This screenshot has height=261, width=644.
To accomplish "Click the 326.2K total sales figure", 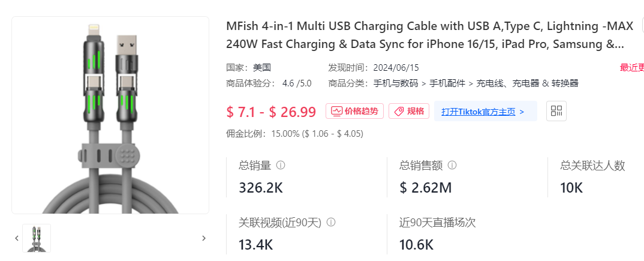I will click(261, 188).
